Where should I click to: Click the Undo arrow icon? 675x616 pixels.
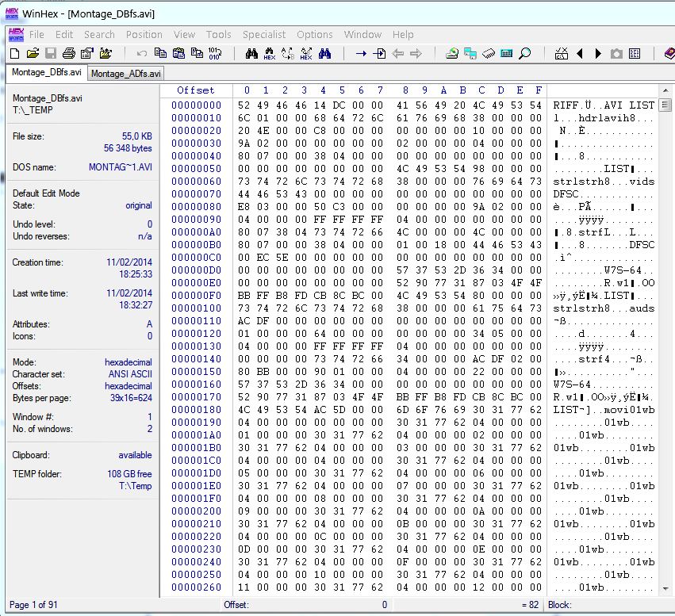(142, 53)
